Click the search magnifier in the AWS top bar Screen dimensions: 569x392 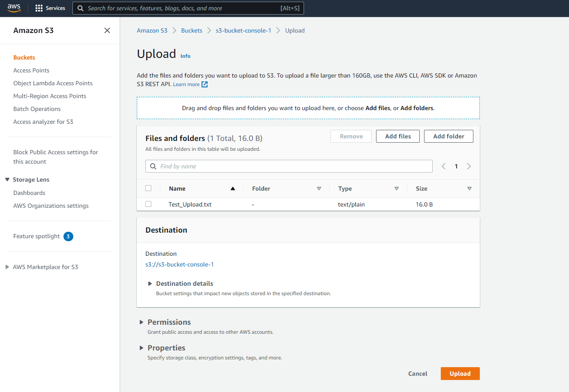pyautogui.click(x=80, y=8)
